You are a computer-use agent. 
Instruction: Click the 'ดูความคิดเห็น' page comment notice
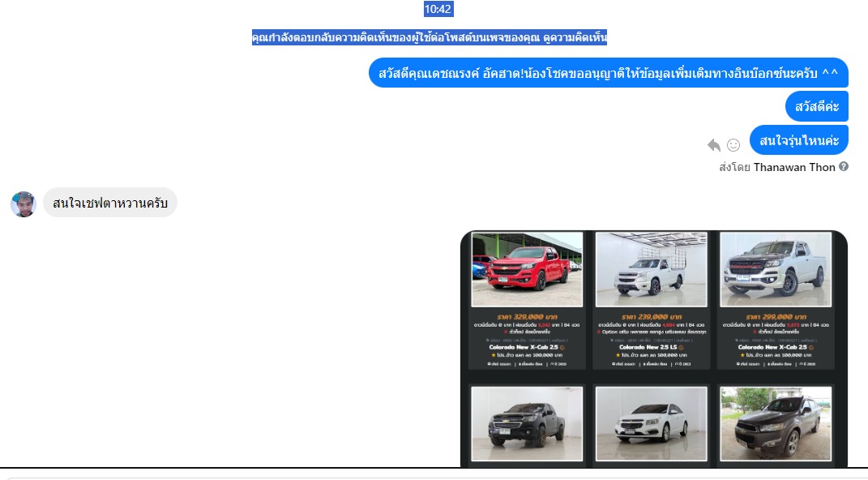tap(575, 37)
